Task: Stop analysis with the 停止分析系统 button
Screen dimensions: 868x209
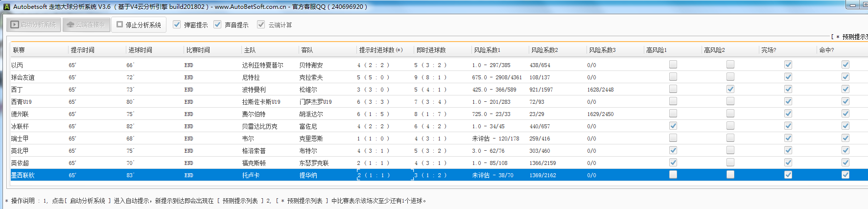Action: tap(139, 24)
